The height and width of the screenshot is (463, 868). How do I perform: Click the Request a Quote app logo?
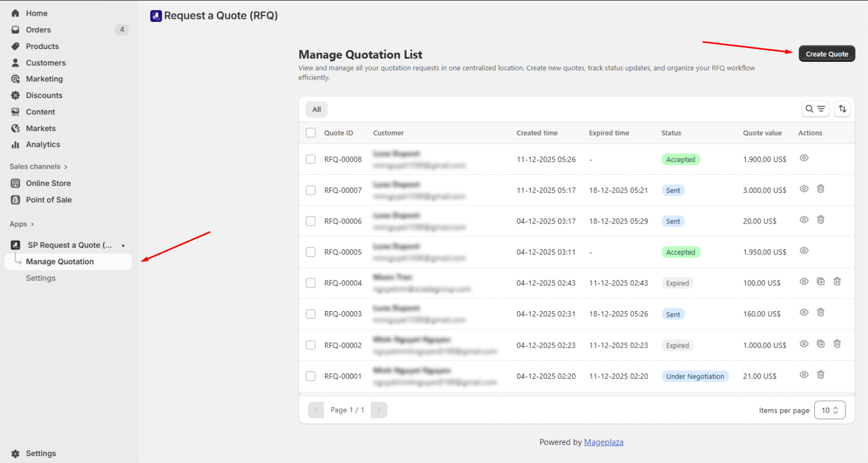156,16
